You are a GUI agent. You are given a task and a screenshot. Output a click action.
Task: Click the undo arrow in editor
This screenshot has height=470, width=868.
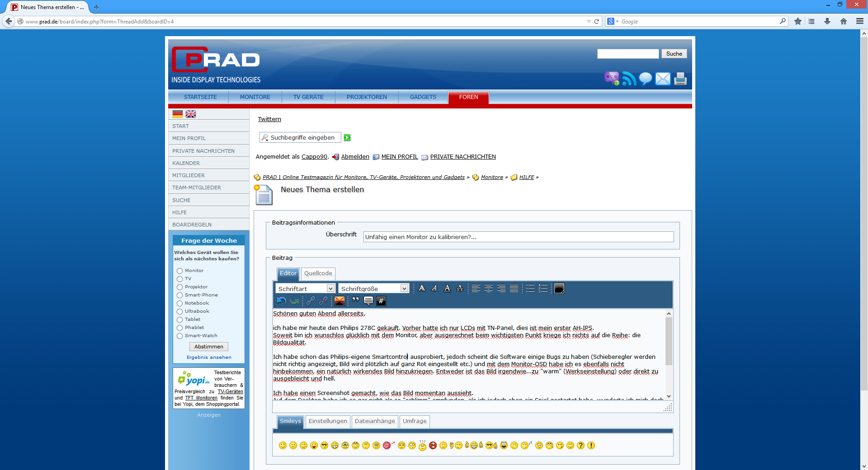click(x=281, y=301)
